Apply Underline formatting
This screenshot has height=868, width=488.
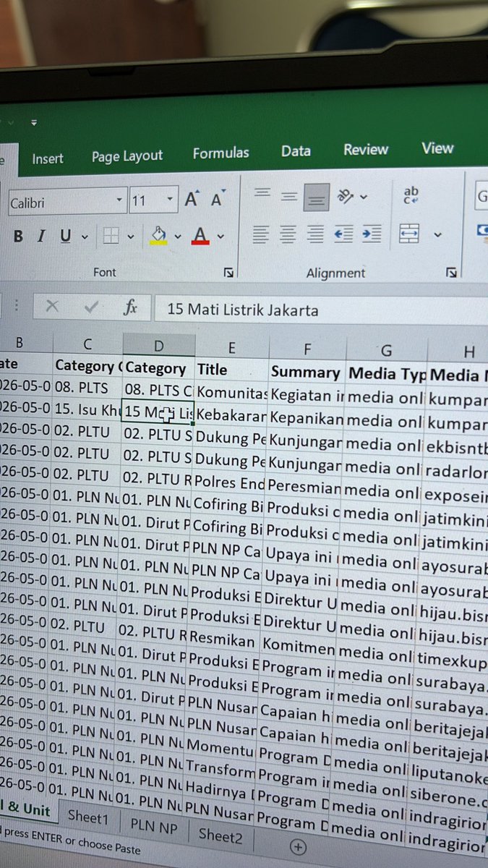point(65,237)
